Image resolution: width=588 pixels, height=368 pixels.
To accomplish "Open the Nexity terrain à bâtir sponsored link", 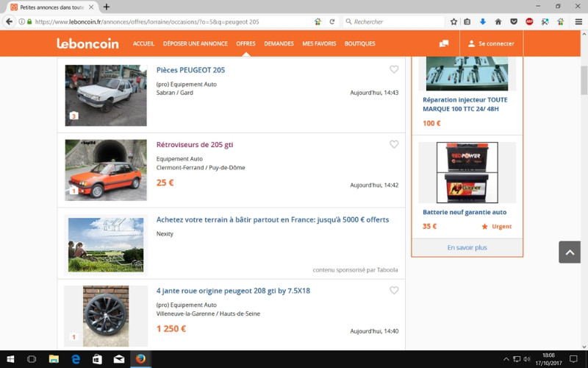I will [273, 219].
